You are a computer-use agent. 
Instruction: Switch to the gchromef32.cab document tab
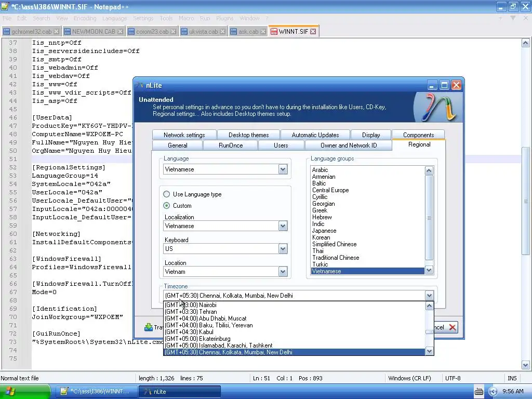tap(31, 32)
